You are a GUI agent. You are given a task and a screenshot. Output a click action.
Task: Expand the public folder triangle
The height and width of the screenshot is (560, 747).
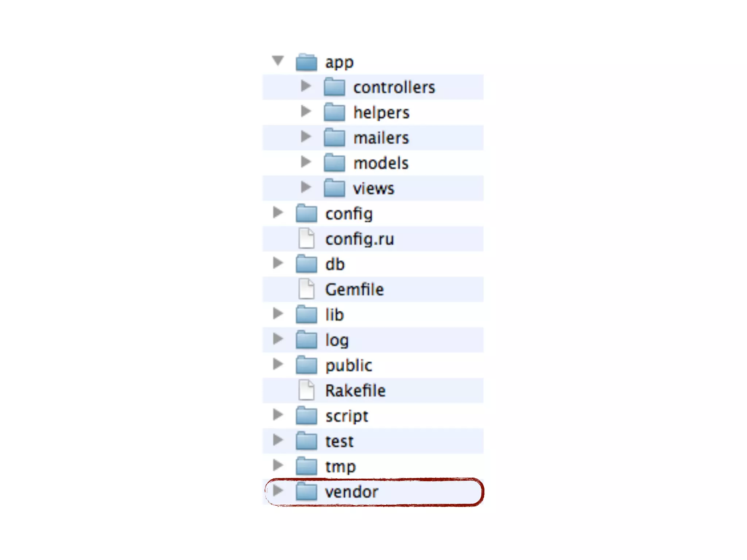[278, 364]
